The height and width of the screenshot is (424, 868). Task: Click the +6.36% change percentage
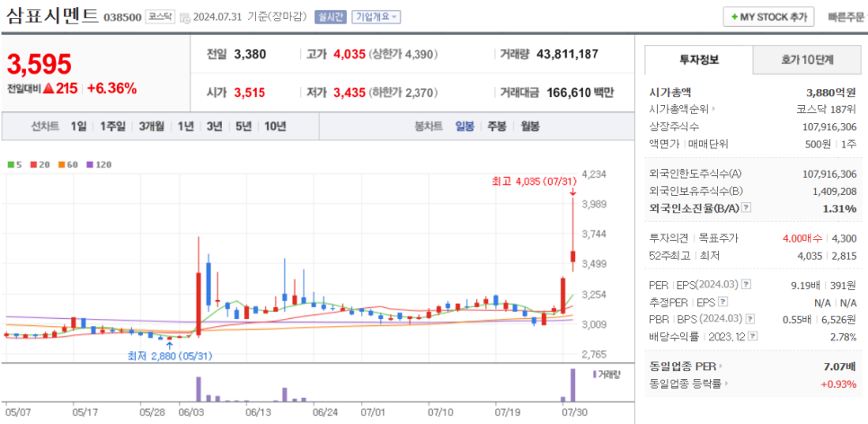112,88
